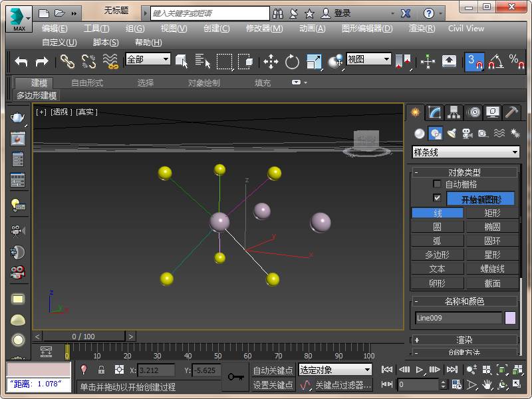The image size is (532, 399).
Task: Open the Modify panel tab
Action: [435, 112]
